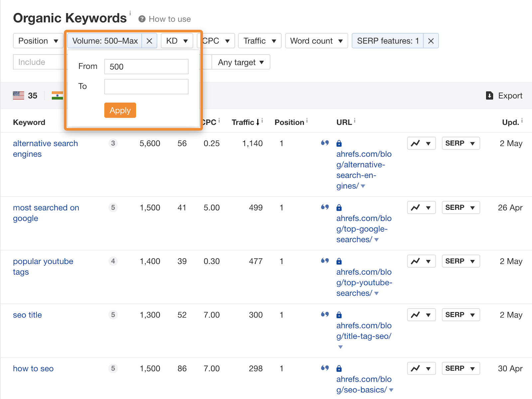Open the Position filter dropdown
532x399 pixels.
(x=38, y=41)
